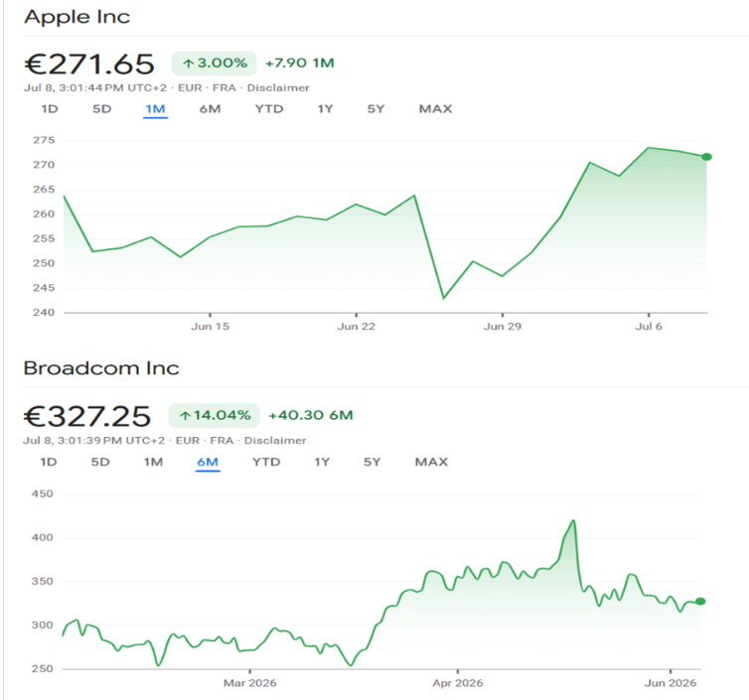Select the 1M range tab on Apple chart
The image size is (749, 700).
(155, 109)
